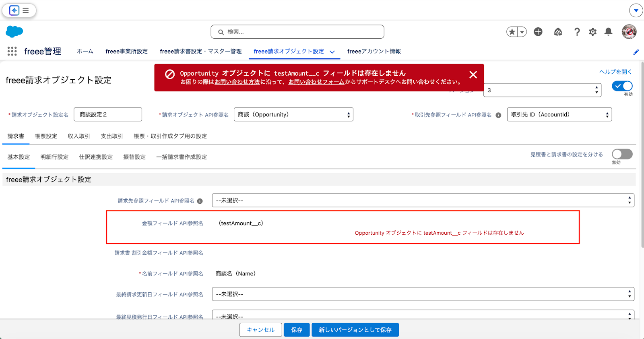Click the error prohibition icon in banner
This screenshot has height=339, width=644.
[170, 74]
